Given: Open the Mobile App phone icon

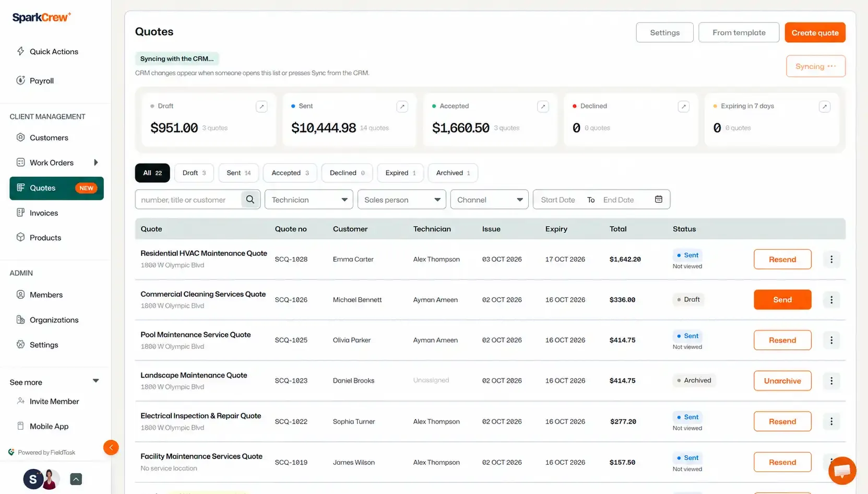Looking at the screenshot, I should (21, 426).
